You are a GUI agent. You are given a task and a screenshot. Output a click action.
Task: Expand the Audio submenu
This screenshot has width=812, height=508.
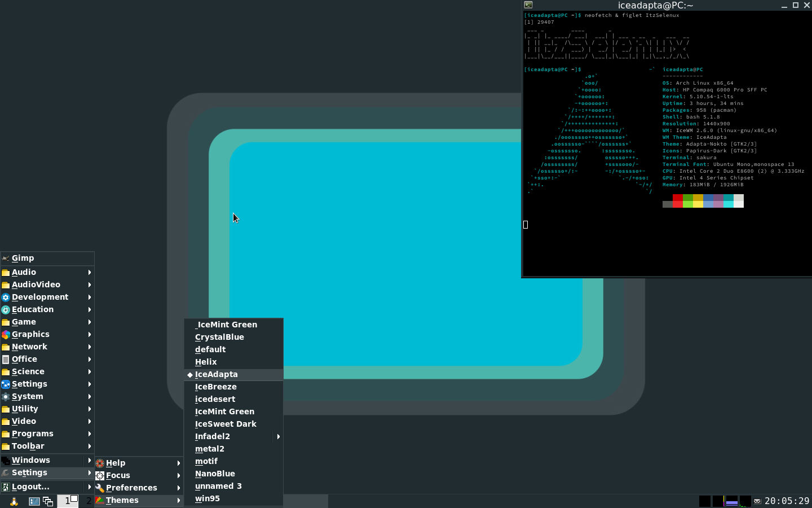coord(47,272)
